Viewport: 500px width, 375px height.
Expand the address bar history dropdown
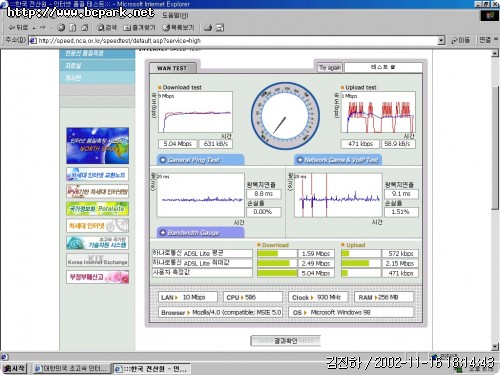(x=441, y=40)
